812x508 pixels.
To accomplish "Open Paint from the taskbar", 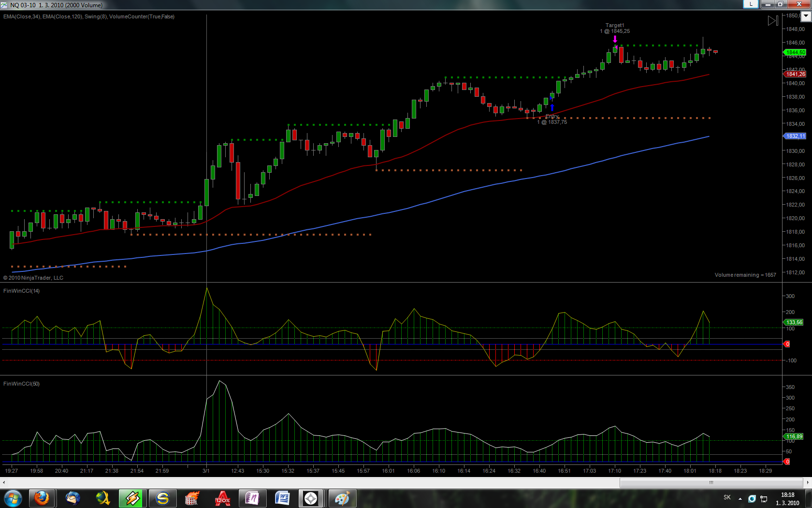I will tap(342, 498).
